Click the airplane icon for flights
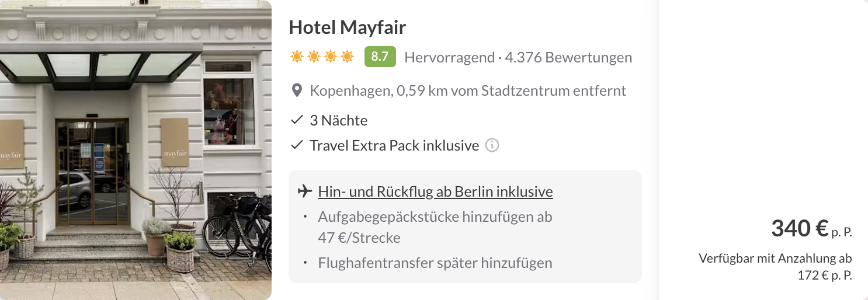This screenshot has width=868, height=300. click(x=304, y=191)
